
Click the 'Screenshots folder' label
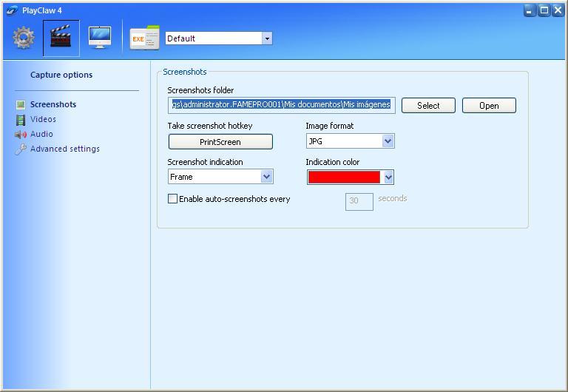pyautogui.click(x=200, y=90)
